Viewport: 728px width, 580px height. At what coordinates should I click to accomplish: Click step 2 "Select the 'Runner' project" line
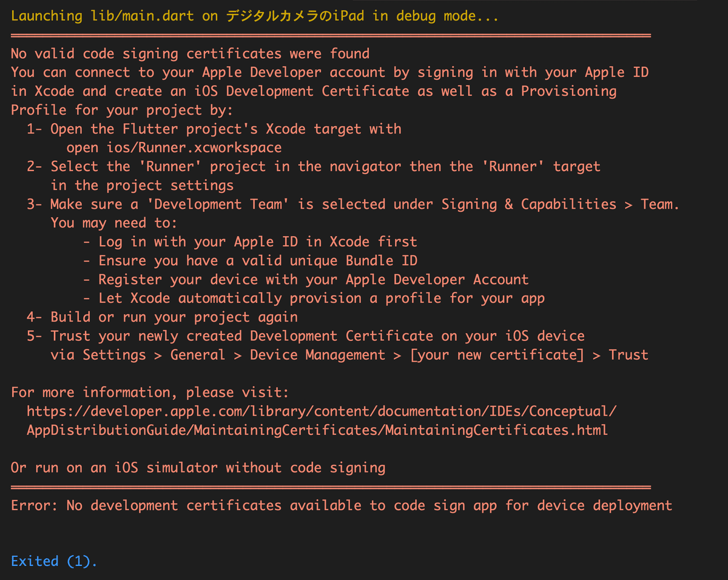pos(313,167)
